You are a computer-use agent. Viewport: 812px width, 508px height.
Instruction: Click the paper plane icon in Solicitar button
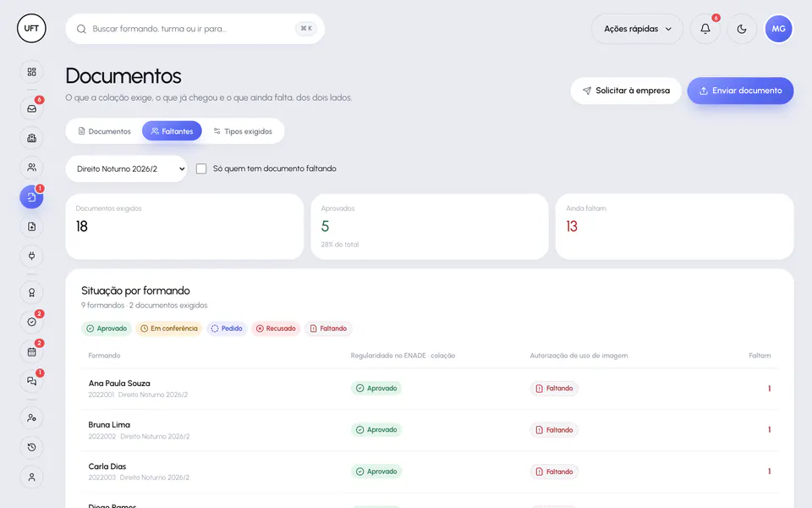point(587,91)
